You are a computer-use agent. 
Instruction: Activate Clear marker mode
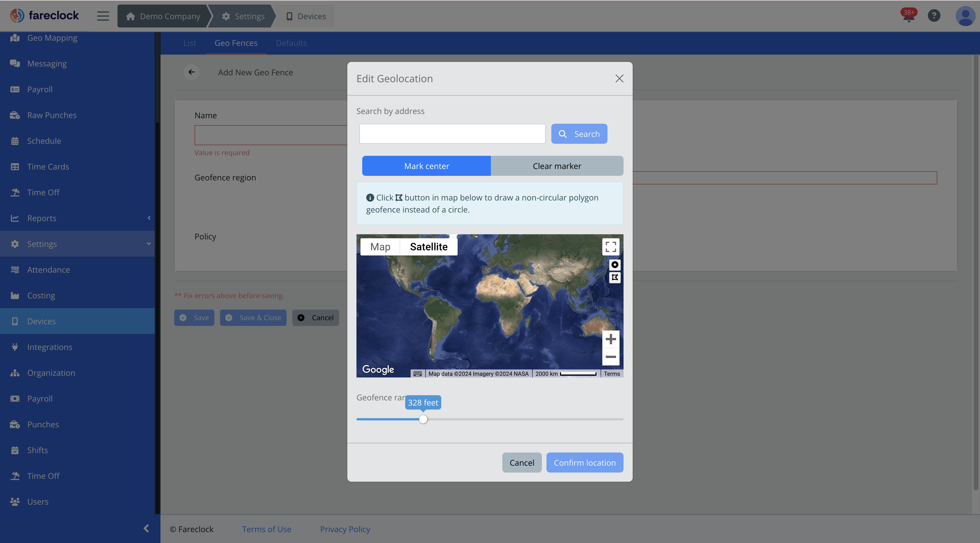[x=556, y=166]
